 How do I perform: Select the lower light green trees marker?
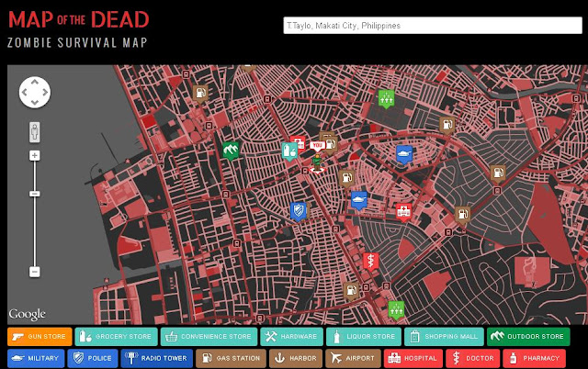[396, 310]
